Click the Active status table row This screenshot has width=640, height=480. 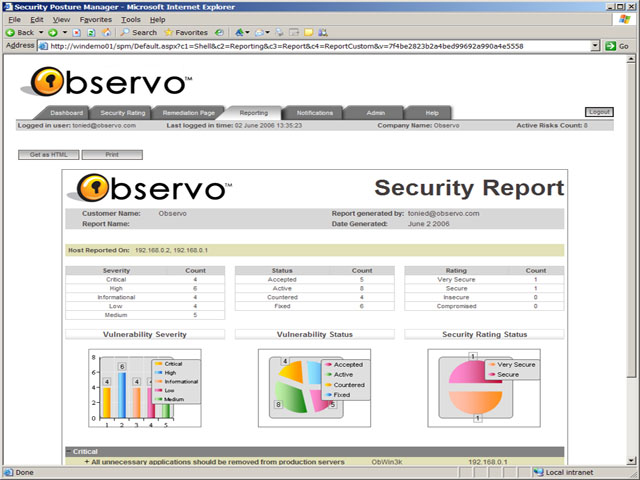click(x=315, y=289)
